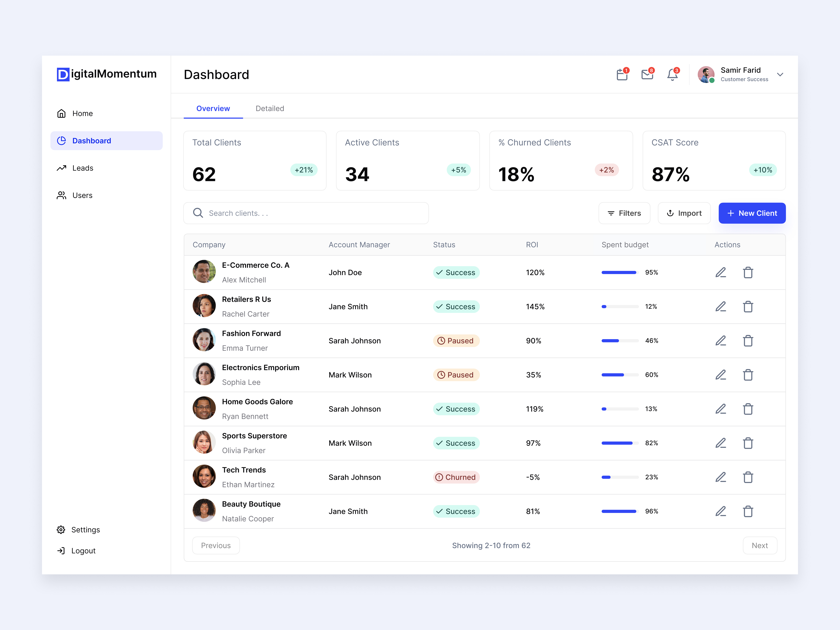Delete the Sports Superstore row
This screenshot has height=630, width=840.
pos(748,443)
